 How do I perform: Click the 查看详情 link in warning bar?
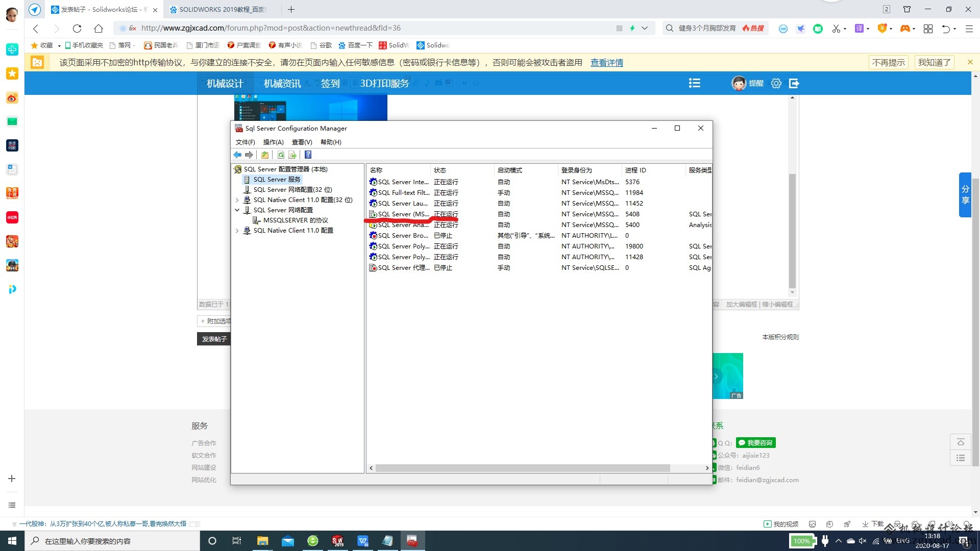606,63
